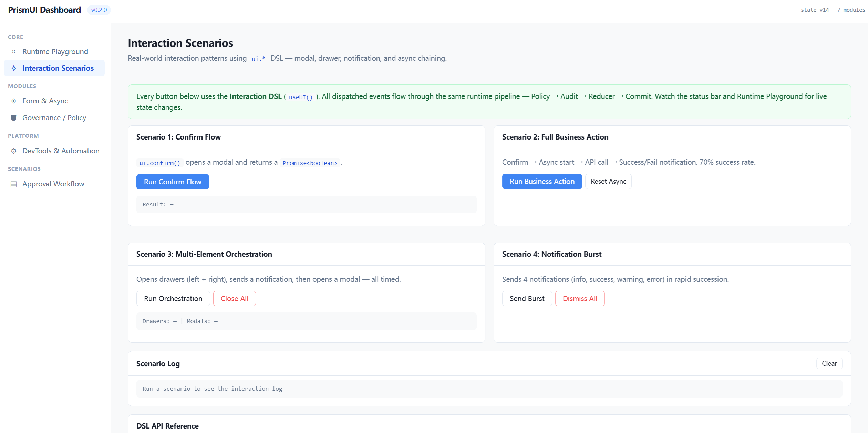This screenshot has width=868, height=433.
Task: Select the target icon beside Runtime Playground
Action: point(14,51)
